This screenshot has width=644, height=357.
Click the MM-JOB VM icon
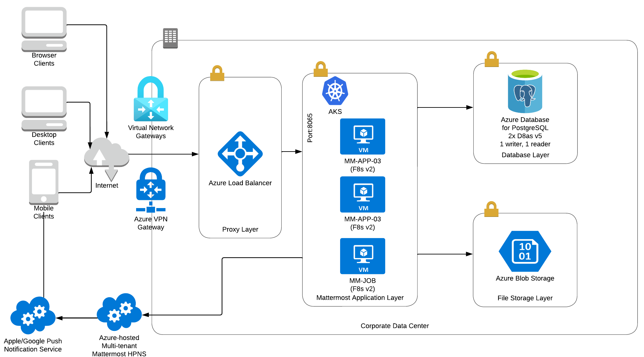pos(362,256)
